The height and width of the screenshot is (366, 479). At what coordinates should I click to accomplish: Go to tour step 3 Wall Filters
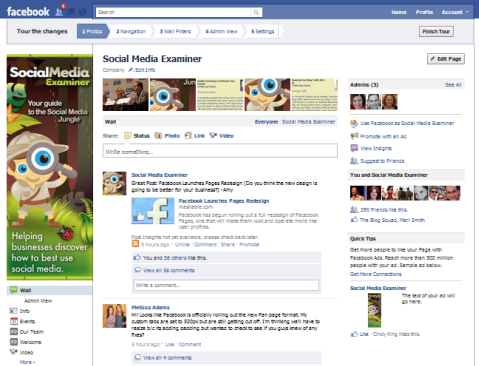175,31
